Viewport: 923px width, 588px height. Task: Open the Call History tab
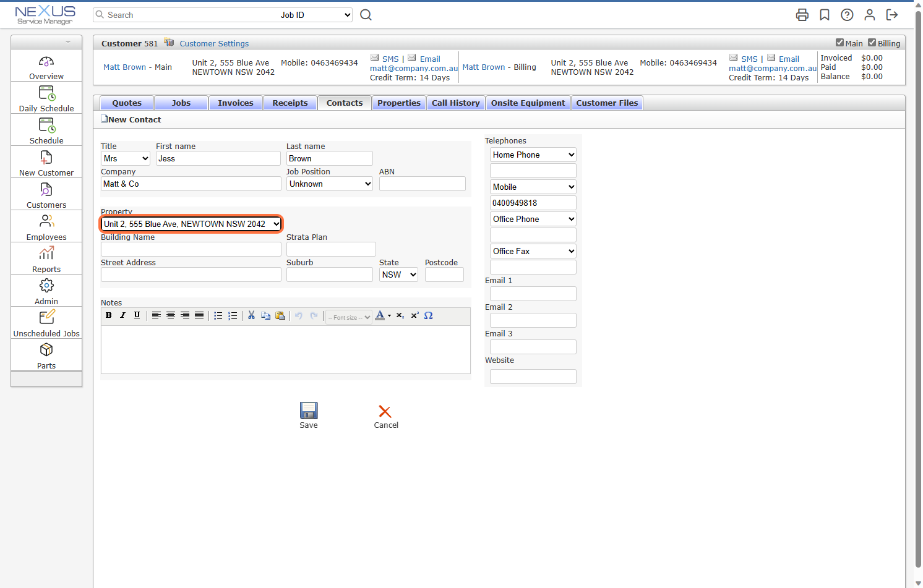455,103
